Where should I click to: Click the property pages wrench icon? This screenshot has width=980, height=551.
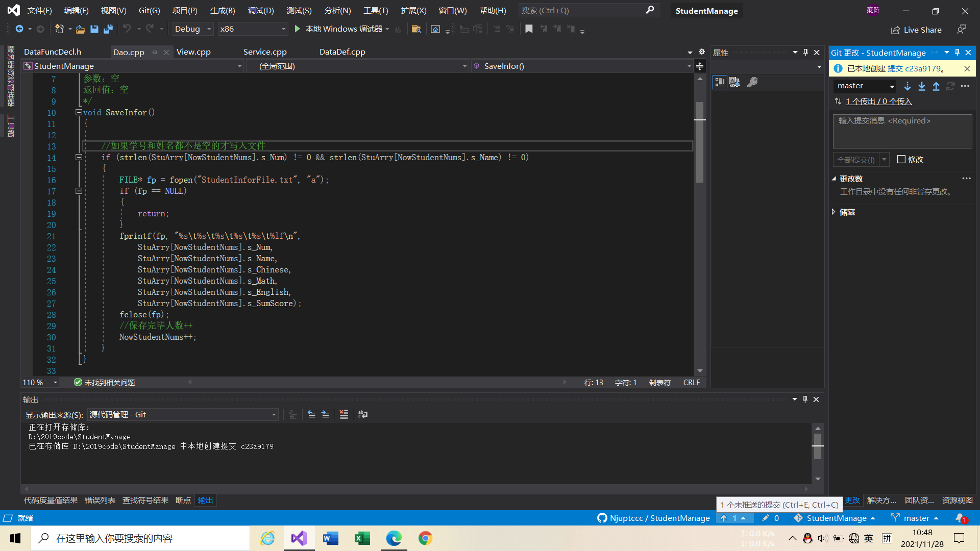point(752,82)
